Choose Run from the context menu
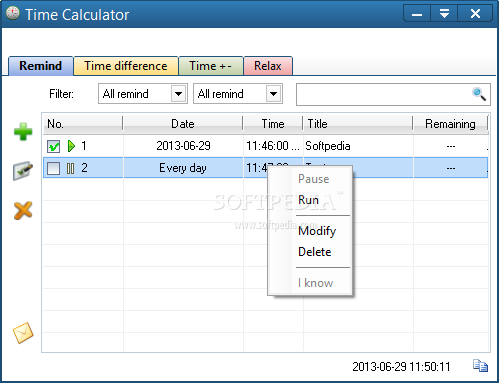The height and width of the screenshot is (383, 499). point(310,200)
